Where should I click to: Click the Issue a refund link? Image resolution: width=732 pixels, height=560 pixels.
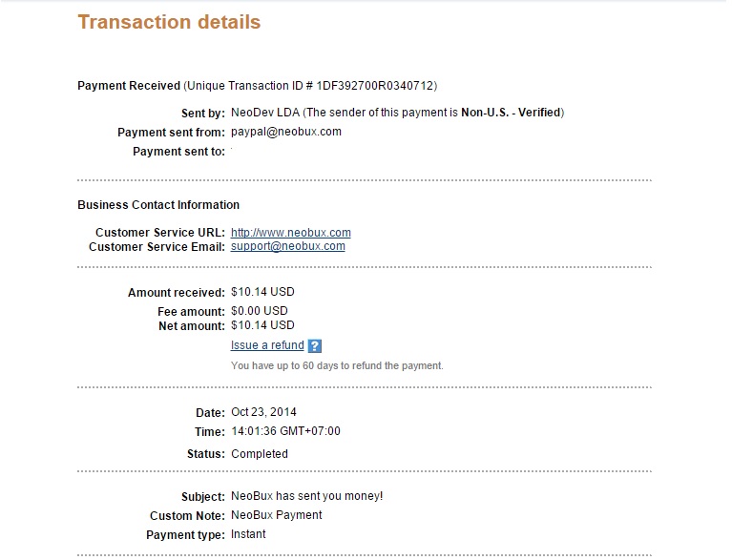coord(267,345)
